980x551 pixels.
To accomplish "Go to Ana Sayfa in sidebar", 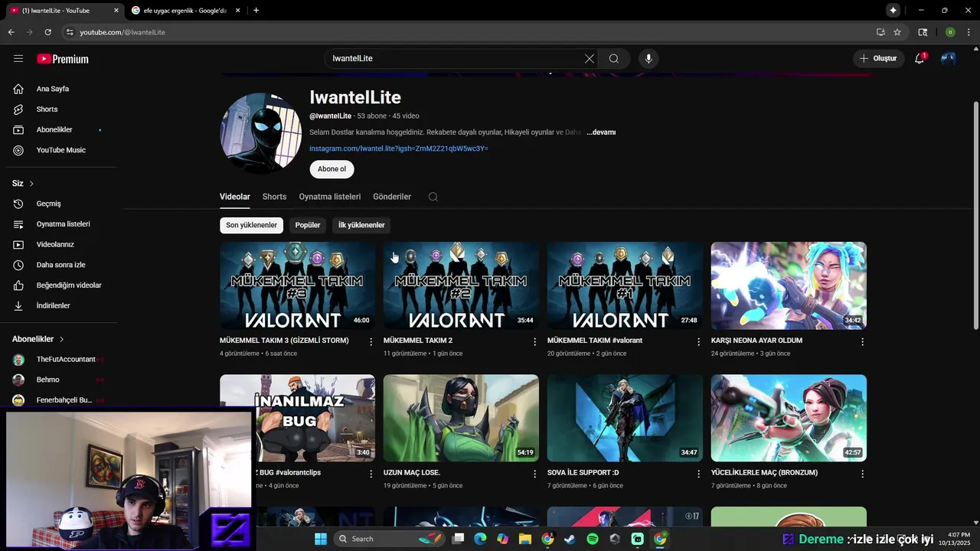I will [x=52, y=89].
